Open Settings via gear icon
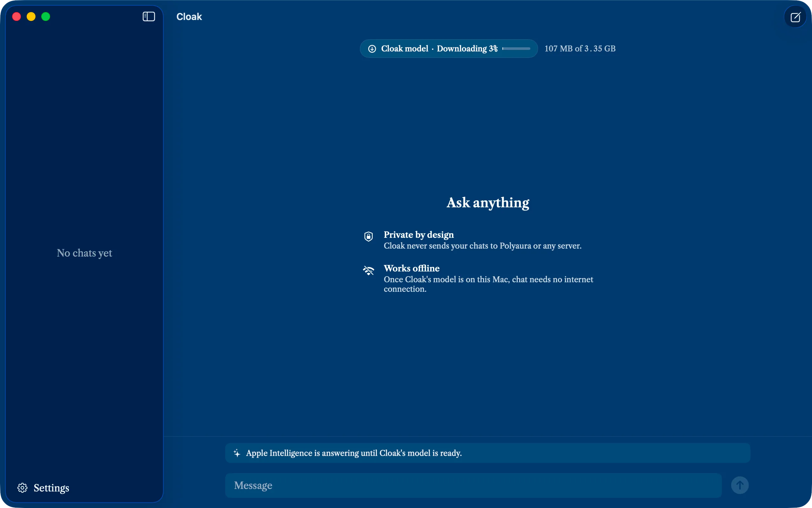The width and height of the screenshot is (812, 508). pyautogui.click(x=23, y=487)
